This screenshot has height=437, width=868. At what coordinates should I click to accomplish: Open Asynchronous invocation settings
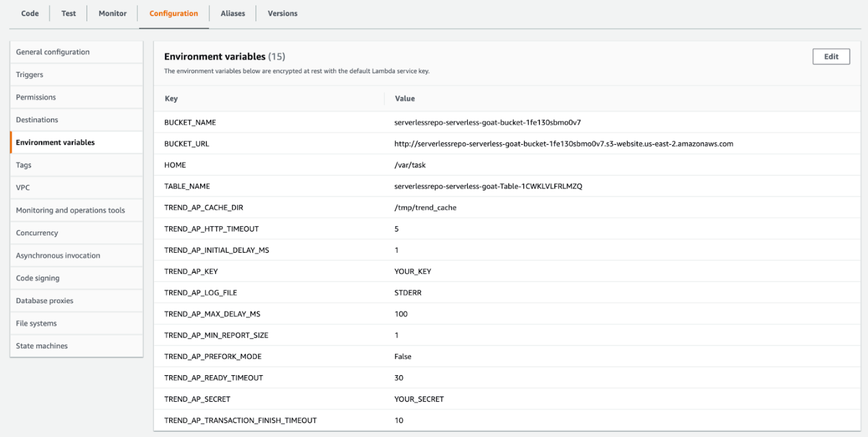tap(58, 256)
